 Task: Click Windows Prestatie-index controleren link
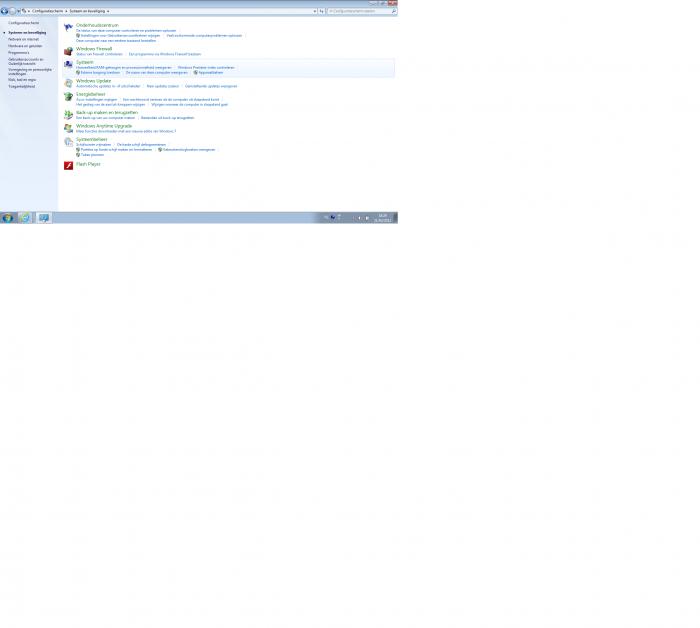[206, 67]
